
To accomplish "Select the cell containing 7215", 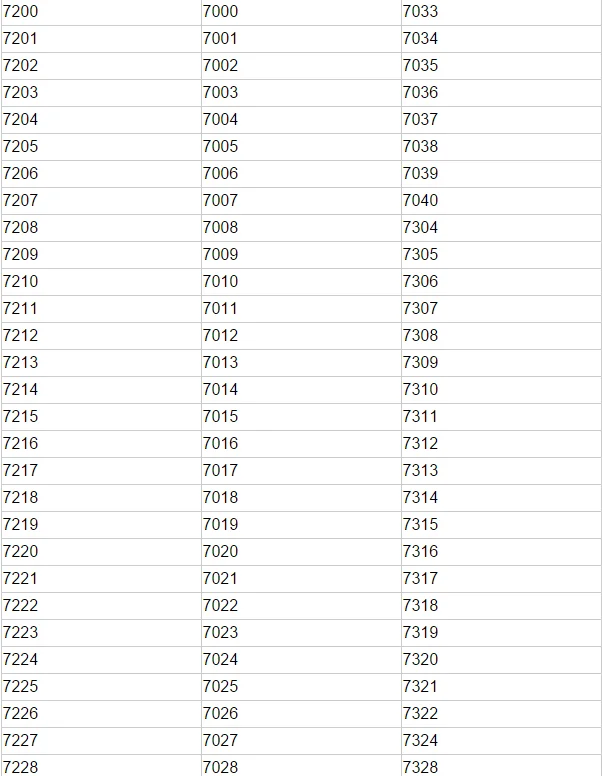I will pyautogui.click(x=21, y=417).
